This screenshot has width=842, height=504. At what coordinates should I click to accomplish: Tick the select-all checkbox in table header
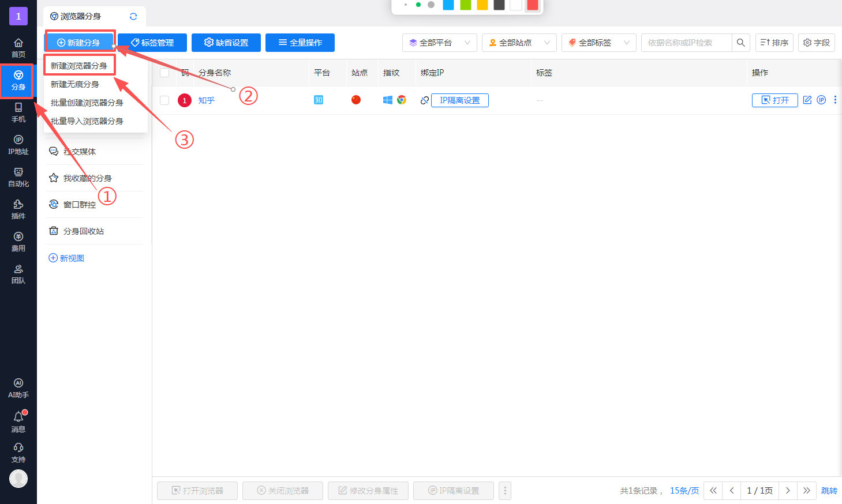click(x=164, y=73)
